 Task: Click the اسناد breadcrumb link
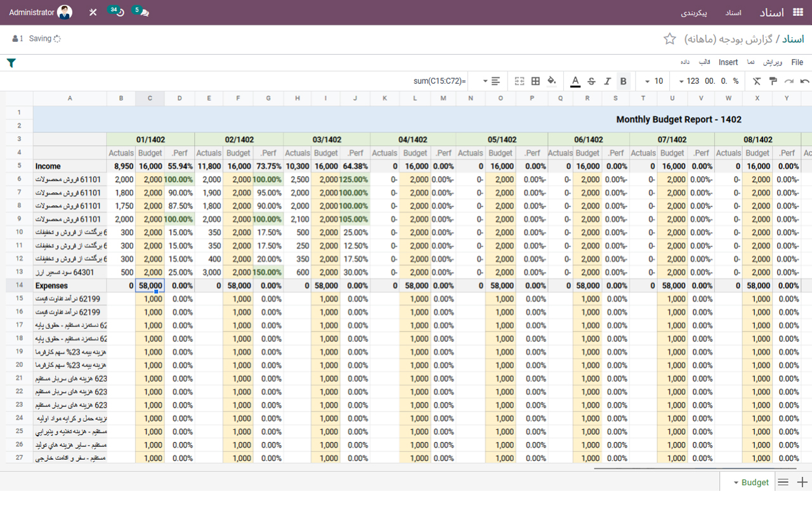coord(793,39)
